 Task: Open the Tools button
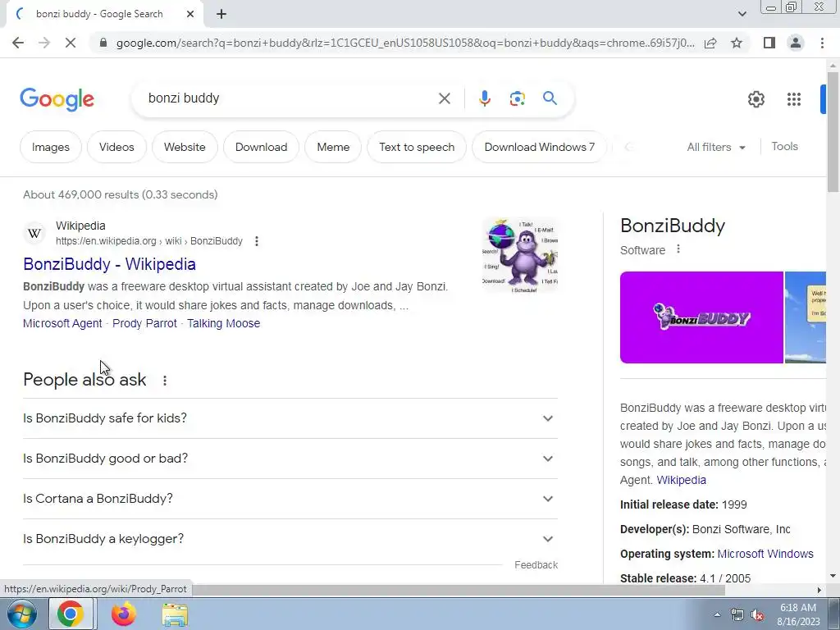tap(784, 146)
